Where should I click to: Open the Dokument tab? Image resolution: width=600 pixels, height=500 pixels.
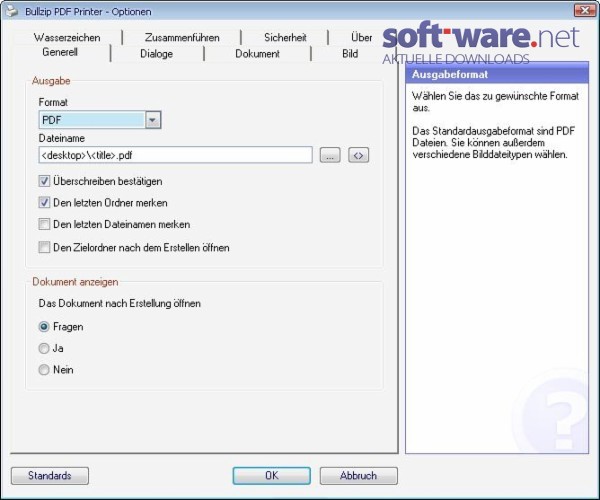pos(257,54)
